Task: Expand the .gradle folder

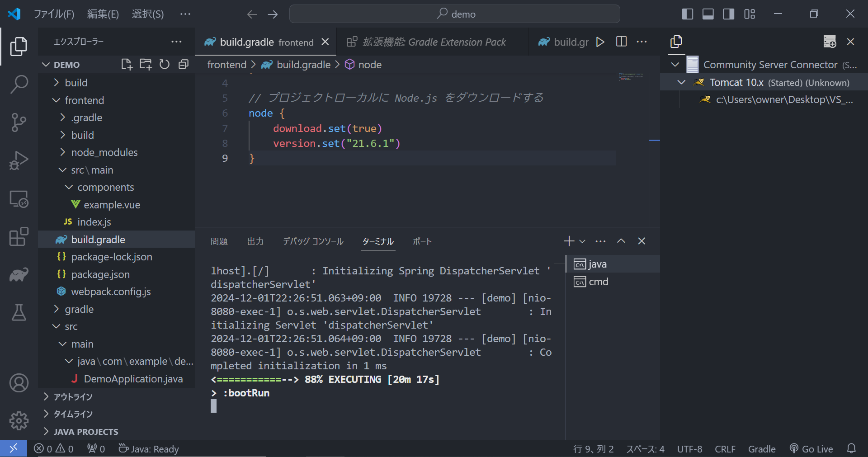Action: [116, 118]
